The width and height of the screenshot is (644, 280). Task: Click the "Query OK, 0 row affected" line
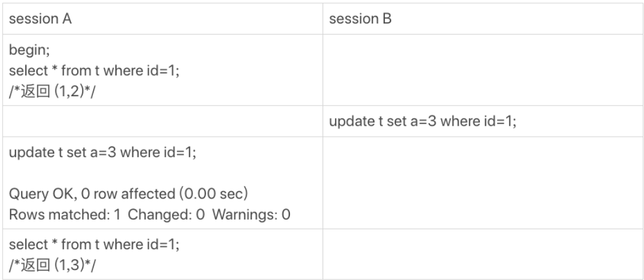point(128,194)
